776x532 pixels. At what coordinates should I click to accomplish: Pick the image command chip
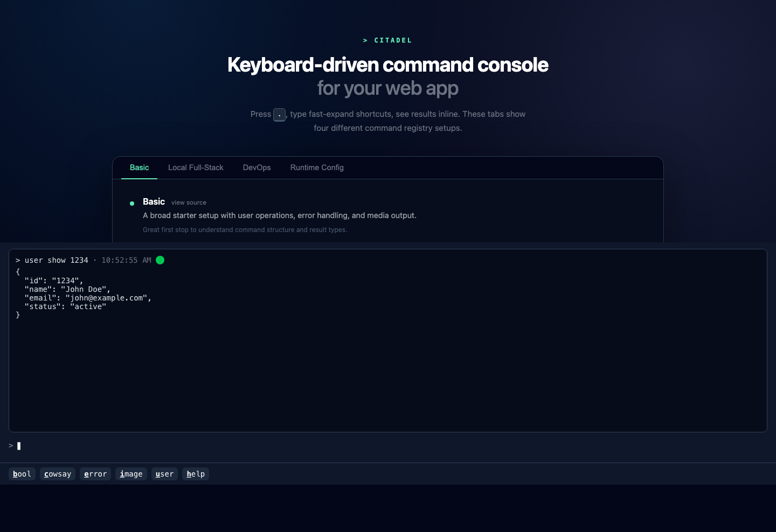[x=131, y=474]
